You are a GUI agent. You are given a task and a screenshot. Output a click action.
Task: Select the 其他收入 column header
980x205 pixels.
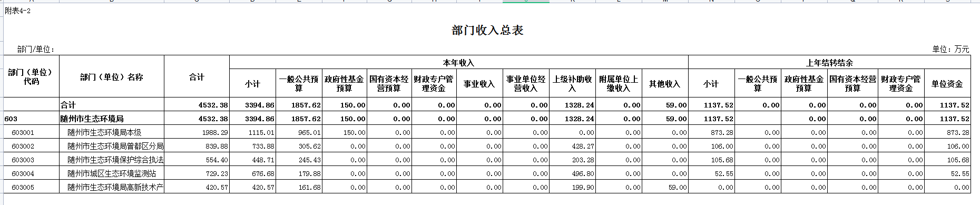[664, 83]
